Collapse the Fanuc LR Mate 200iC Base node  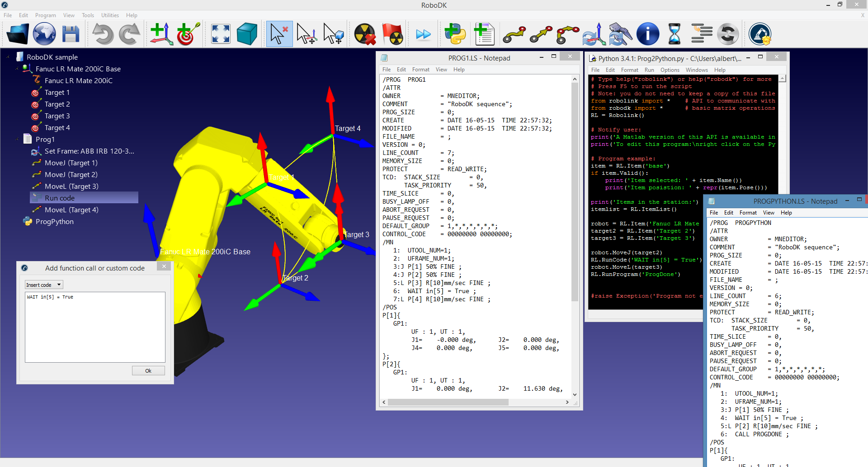16,69
